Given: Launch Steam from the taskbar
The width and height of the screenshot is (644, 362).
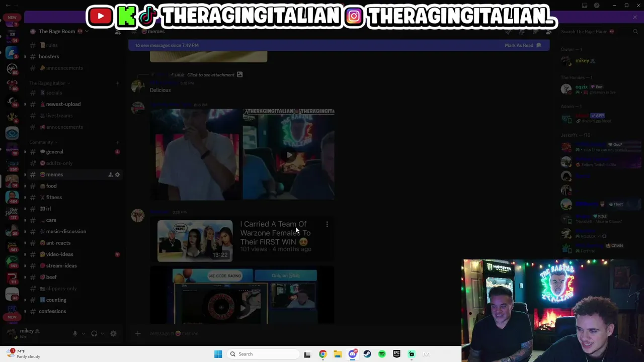Looking at the screenshot, I should tap(367, 354).
